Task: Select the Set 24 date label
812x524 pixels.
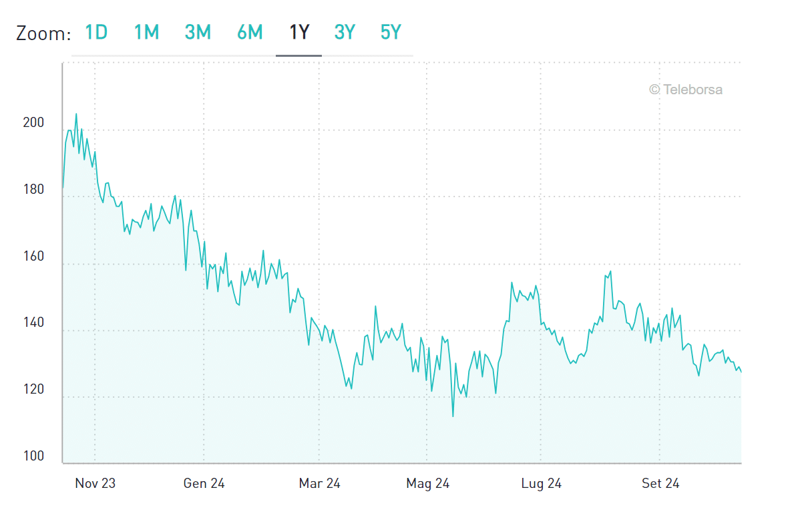Action: click(660, 483)
